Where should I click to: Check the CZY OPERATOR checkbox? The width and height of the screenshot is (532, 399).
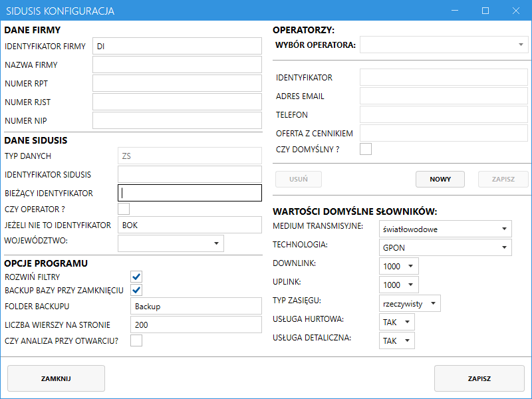pos(124,209)
